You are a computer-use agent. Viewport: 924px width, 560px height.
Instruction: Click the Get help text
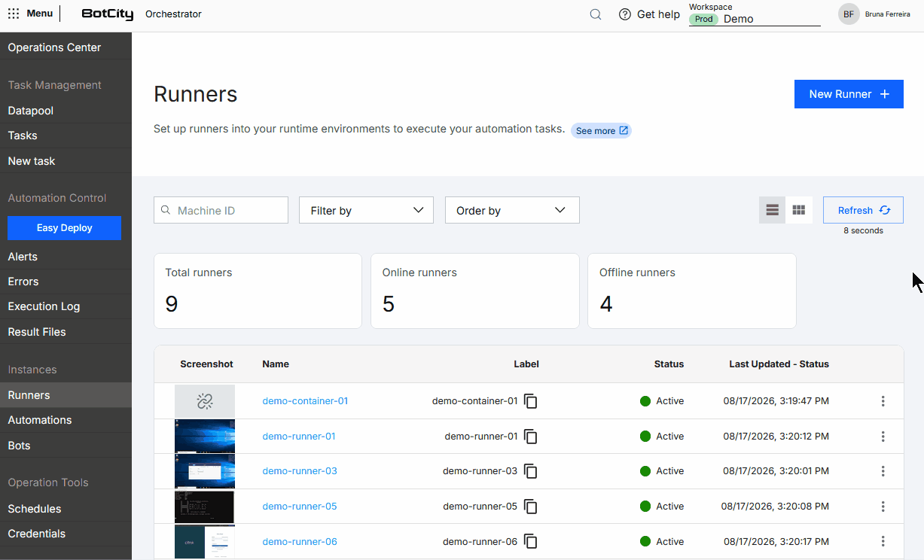(x=658, y=14)
